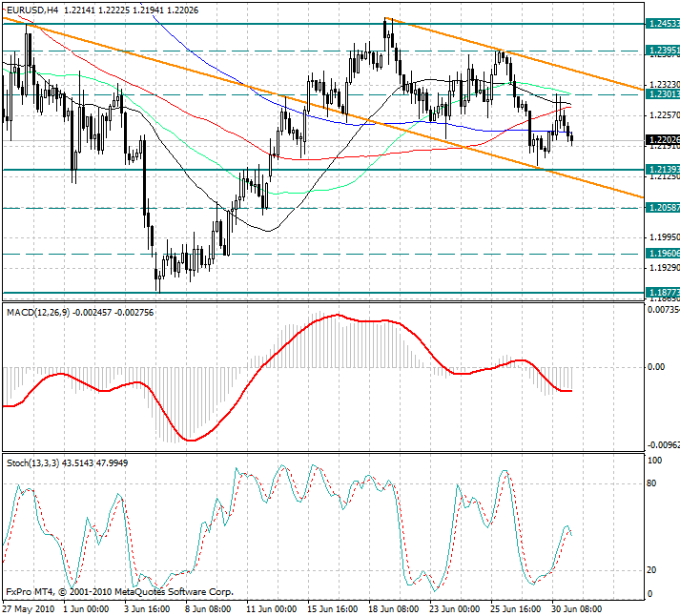Select the 1.1877 support price label
Image resolution: width=680 pixels, height=616 pixels.
tap(663, 293)
